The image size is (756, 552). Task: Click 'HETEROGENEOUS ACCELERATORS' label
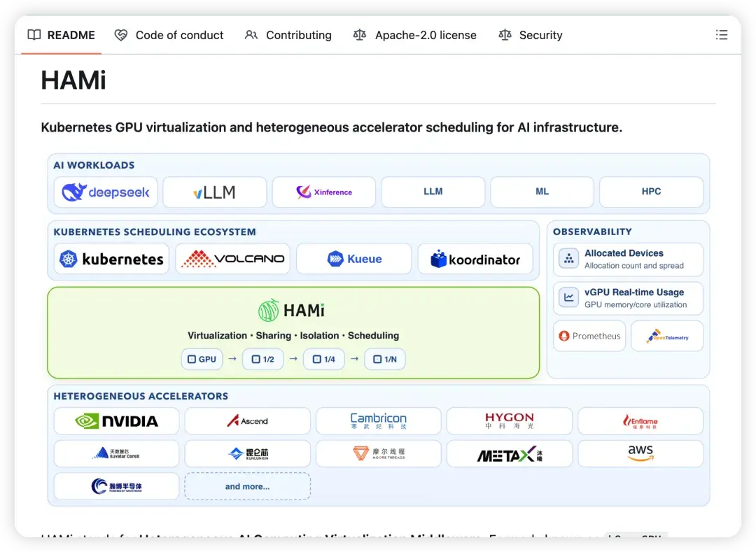click(x=141, y=397)
